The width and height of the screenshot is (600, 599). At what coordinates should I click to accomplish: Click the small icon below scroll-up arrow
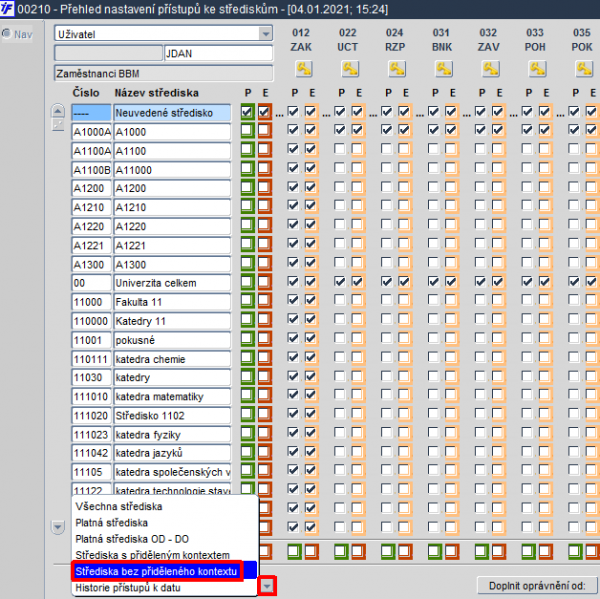point(58,125)
